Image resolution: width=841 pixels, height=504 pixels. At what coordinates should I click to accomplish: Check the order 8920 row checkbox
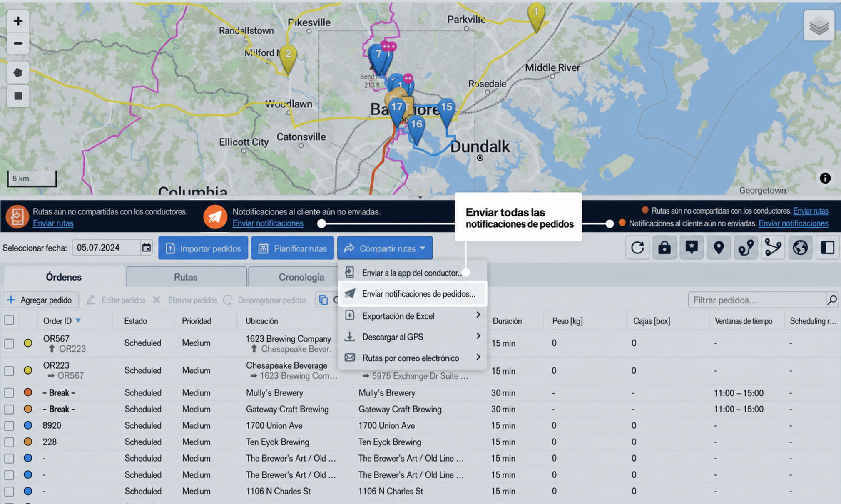(x=9, y=425)
